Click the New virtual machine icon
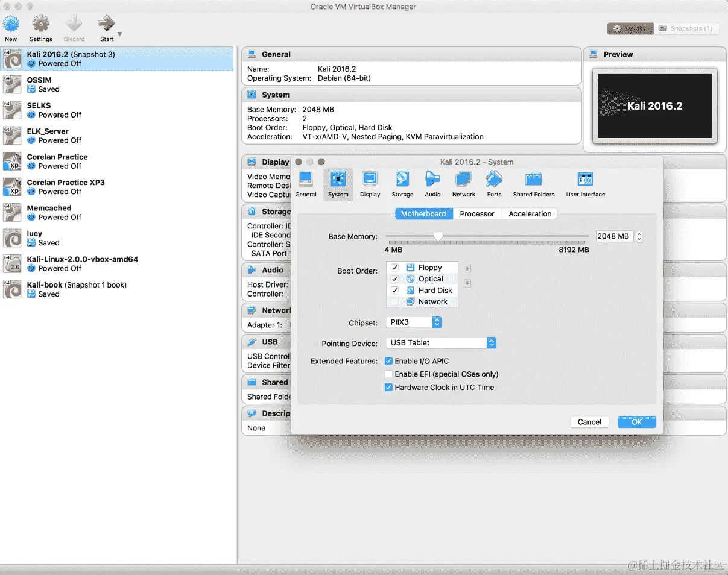728x575 pixels. pos(11,24)
